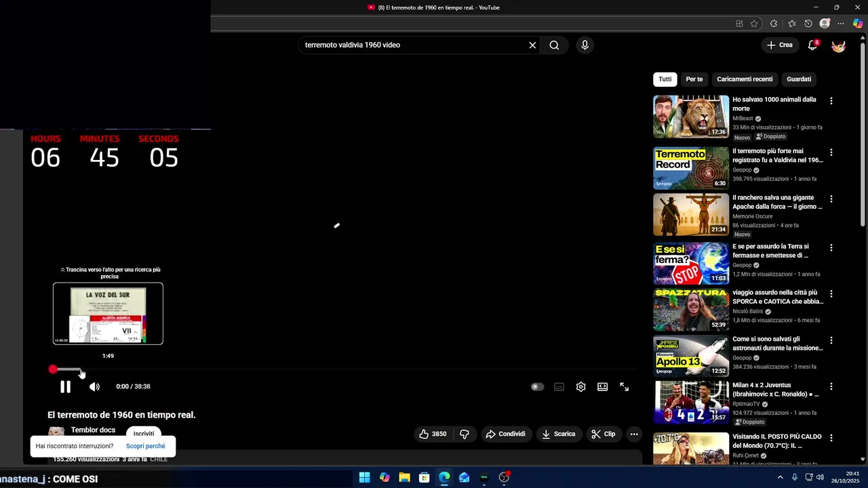Open viaggio assurdo nella città video
Screen dimensions: 868x488
point(691,310)
